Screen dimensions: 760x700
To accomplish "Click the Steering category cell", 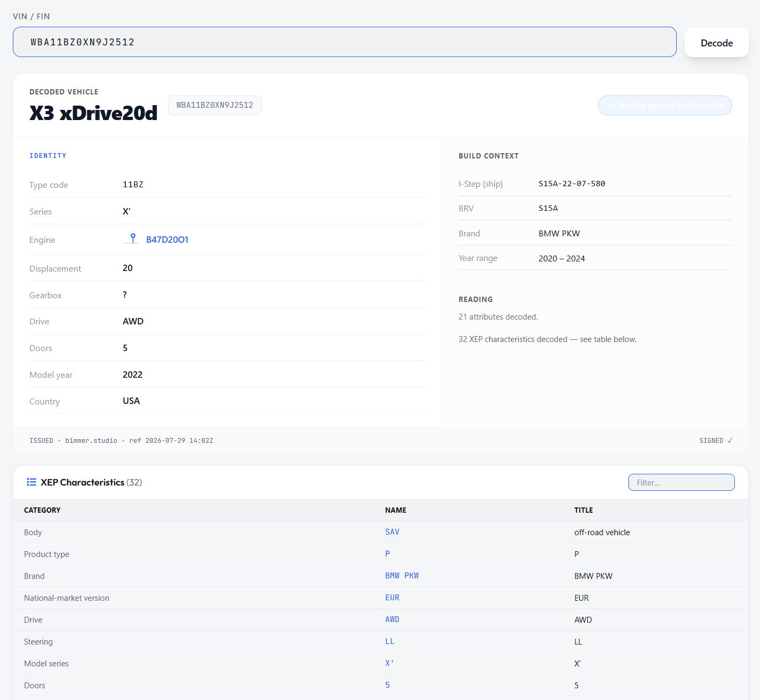I will (x=38, y=642).
